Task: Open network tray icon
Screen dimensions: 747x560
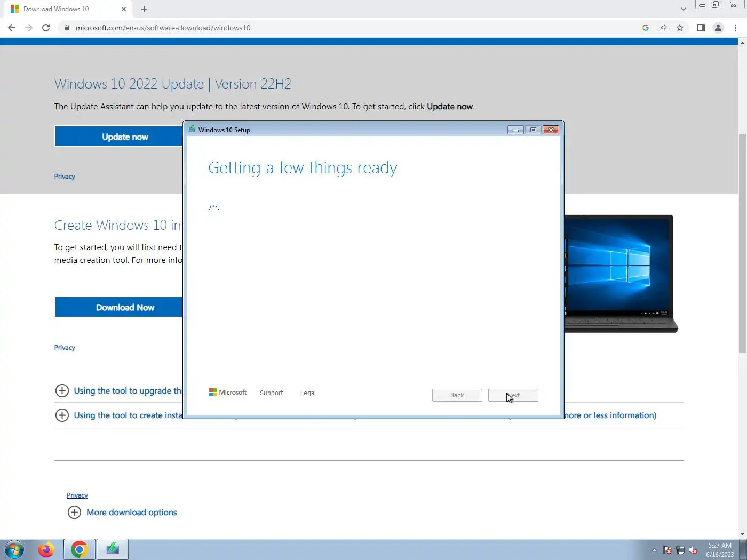Action: coord(680,550)
